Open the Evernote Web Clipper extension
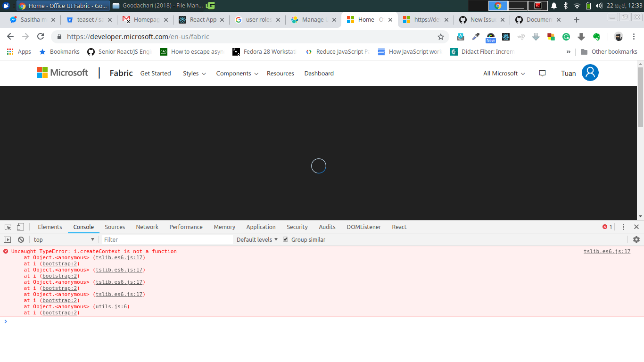 (x=596, y=36)
